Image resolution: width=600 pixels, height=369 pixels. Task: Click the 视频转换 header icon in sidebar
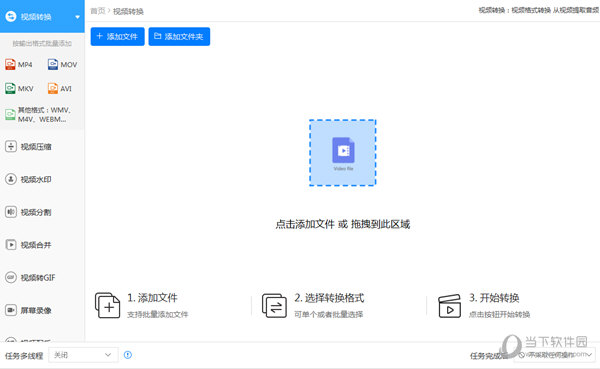click(x=11, y=16)
